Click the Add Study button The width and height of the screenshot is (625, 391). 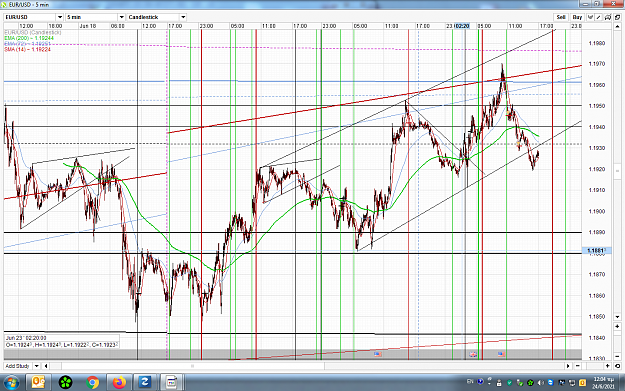[18, 366]
